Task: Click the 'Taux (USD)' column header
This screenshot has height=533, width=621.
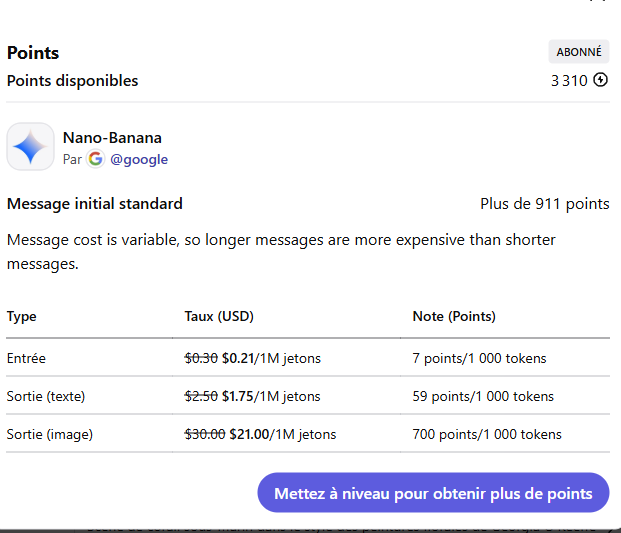Action: 219,316
